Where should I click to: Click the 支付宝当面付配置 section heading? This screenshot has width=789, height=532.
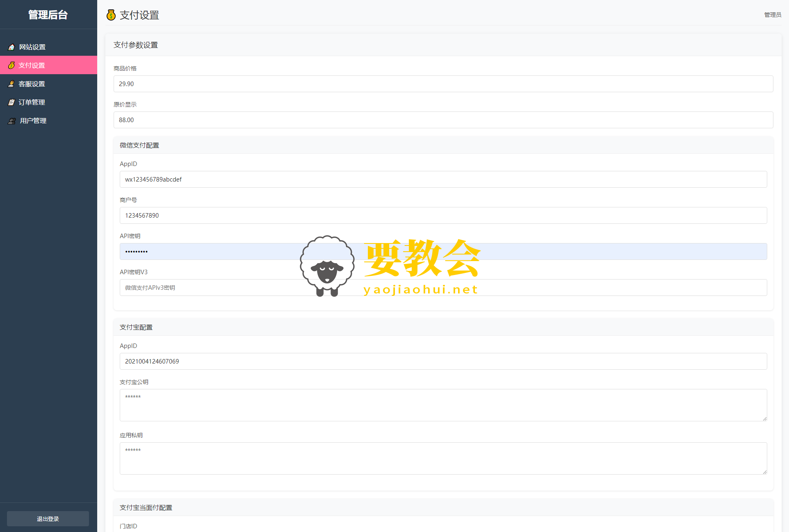point(146,507)
